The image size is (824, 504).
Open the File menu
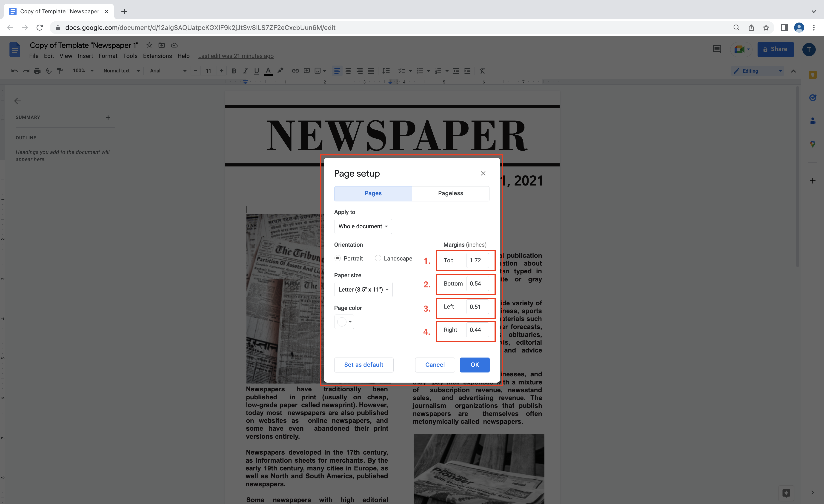[x=34, y=55]
